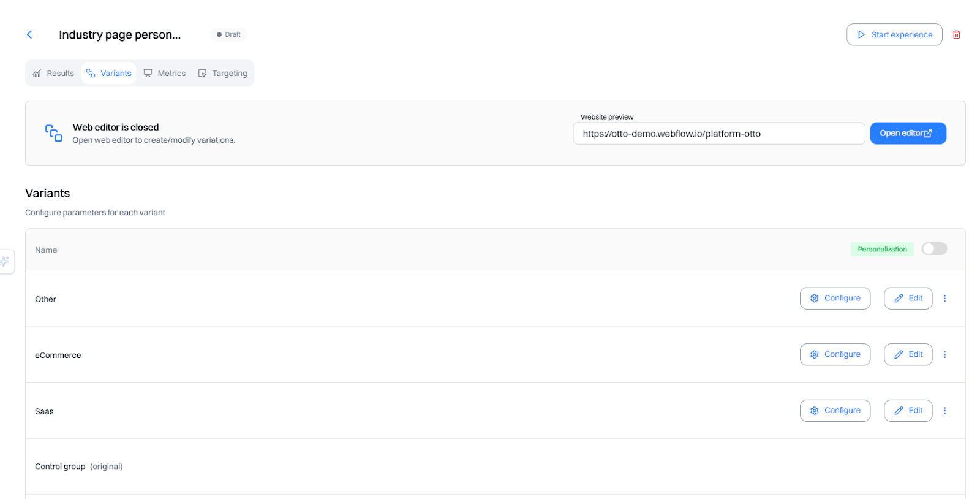Configure the Other variant
This screenshot has height=499, width=980.
tap(835, 299)
